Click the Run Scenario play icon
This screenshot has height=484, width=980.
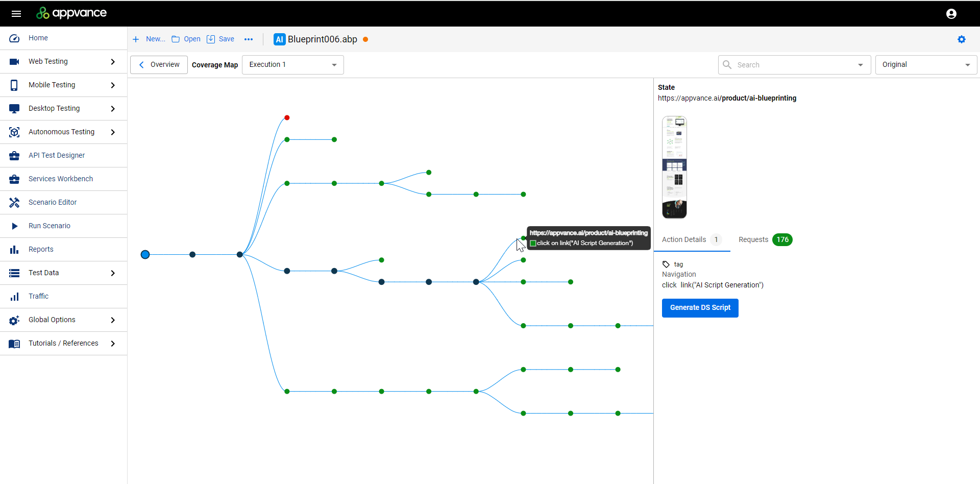[x=14, y=226]
